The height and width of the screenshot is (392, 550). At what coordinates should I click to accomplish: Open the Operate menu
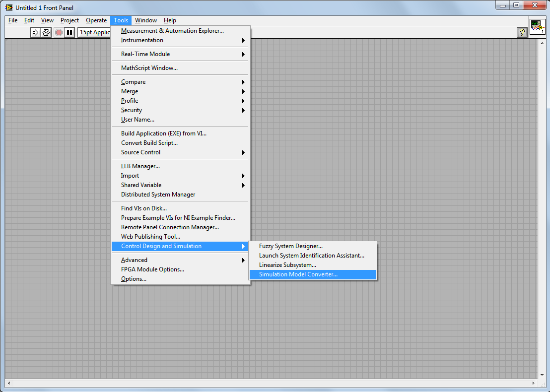96,20
